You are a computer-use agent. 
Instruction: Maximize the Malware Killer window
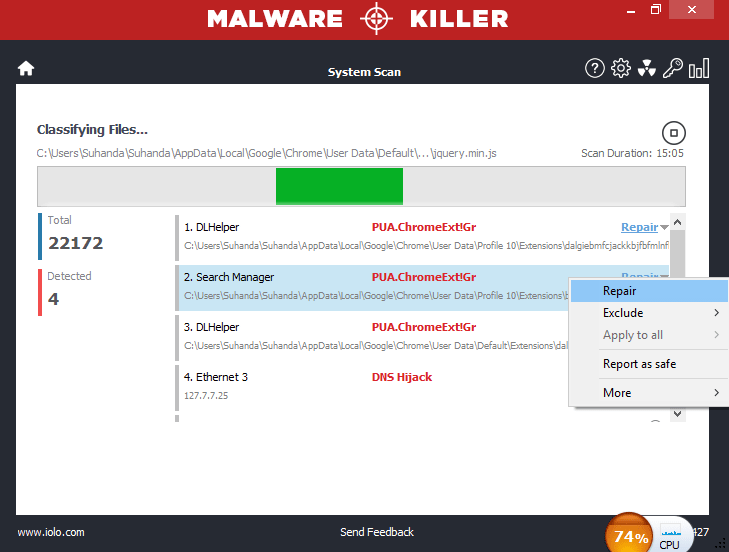click(x=656, y=10)
